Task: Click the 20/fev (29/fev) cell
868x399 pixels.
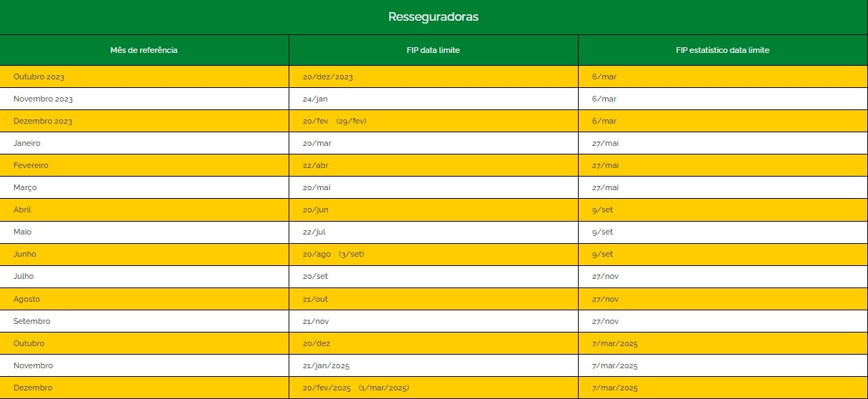Action: (434, 121)
